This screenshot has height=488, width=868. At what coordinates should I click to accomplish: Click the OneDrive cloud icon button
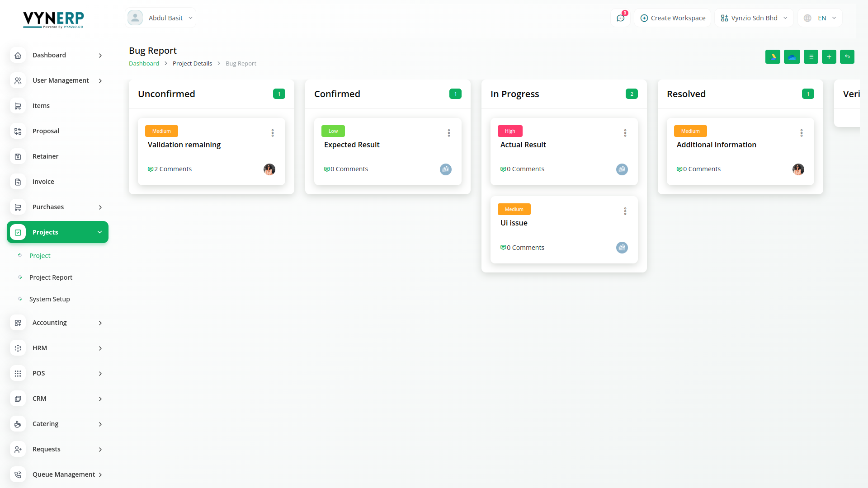point(792,57)
